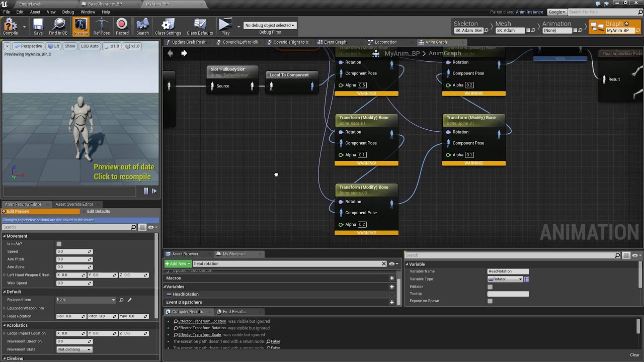Image resolution: width=644 pixels, height=362 pixels.
Task: Clear the compiler results log
Action: (635, 355)
